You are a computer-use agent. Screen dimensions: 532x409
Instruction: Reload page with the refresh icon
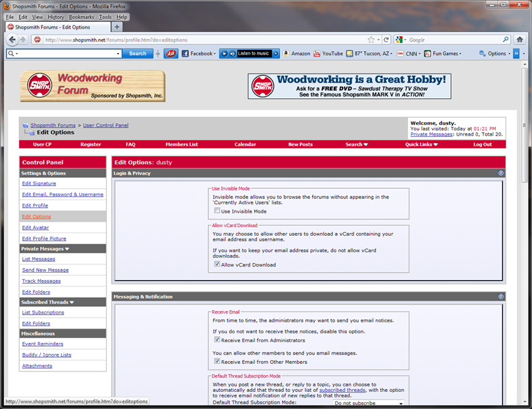[386, 40]
